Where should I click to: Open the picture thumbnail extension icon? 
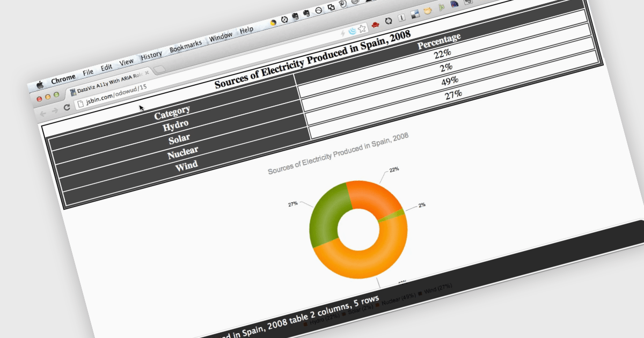[x=414, y=14]
